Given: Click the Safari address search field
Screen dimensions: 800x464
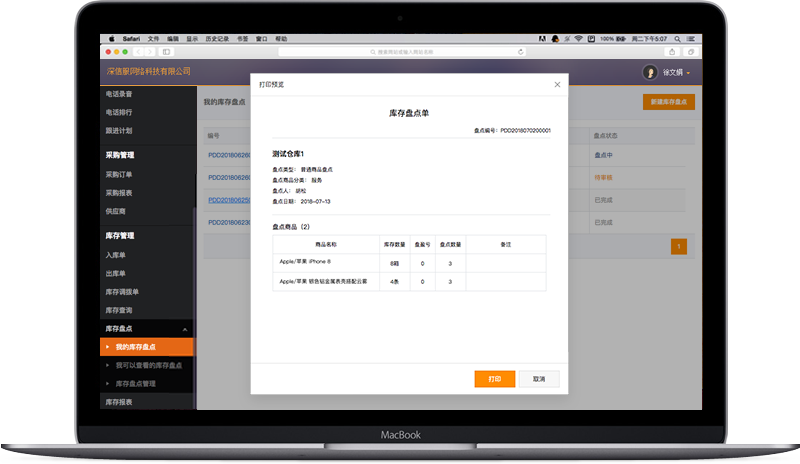Looking at the screenshot, I should pyautogui.click(x=400, y=51).
